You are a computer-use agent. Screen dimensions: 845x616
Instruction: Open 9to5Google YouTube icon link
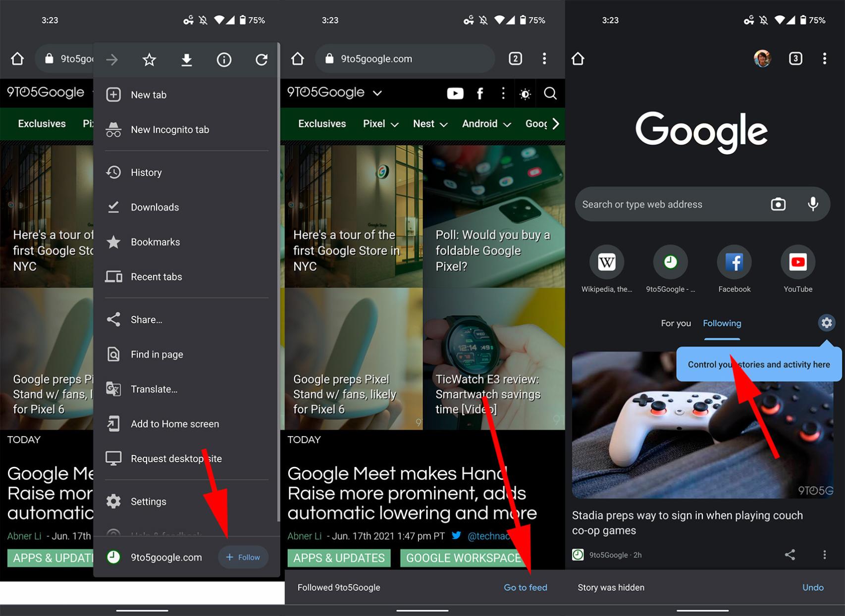pos(455,93)
